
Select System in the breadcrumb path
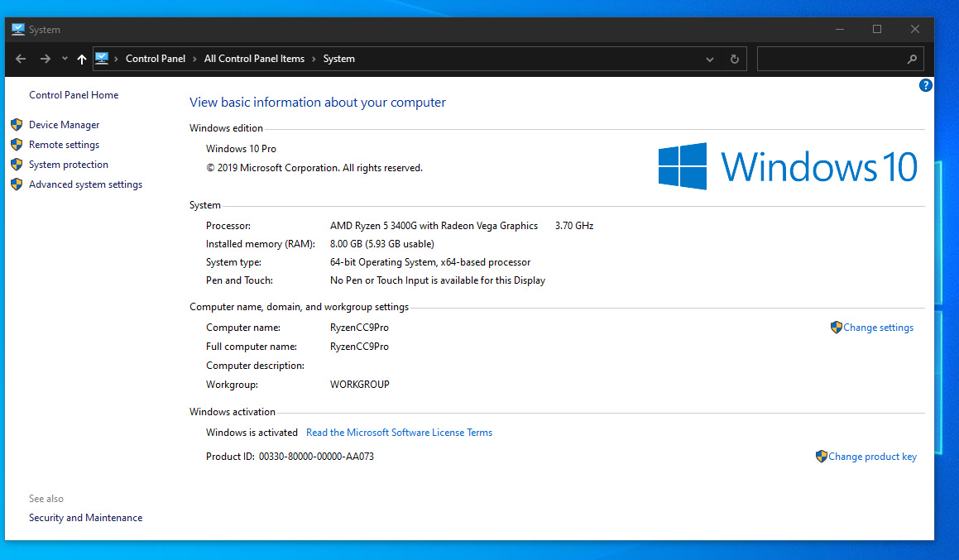click(x=338, y=59)
